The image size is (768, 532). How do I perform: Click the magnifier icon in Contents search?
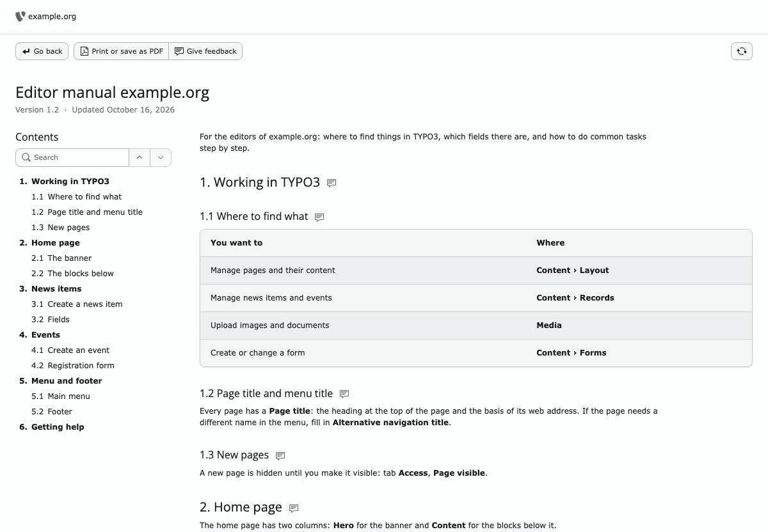click(26, 157)
